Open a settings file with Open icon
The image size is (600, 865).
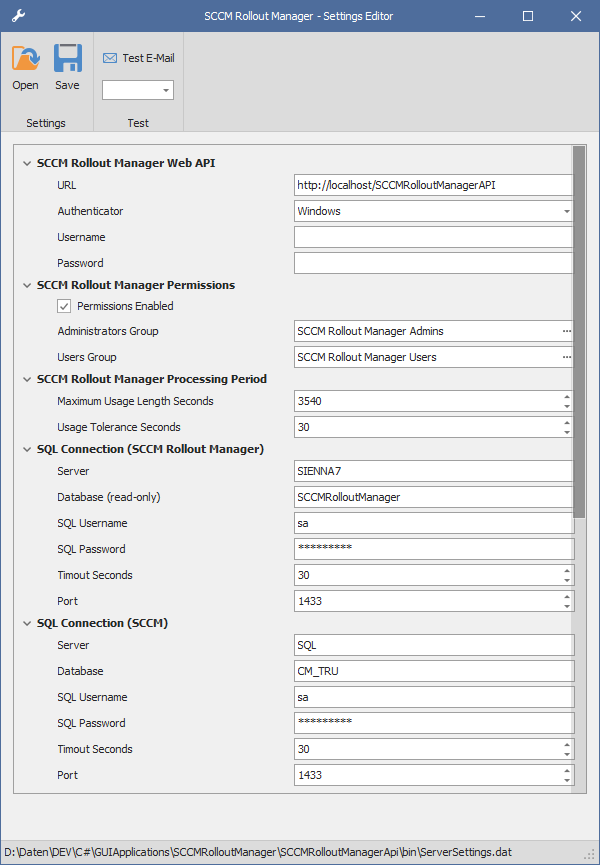(25, 68)
